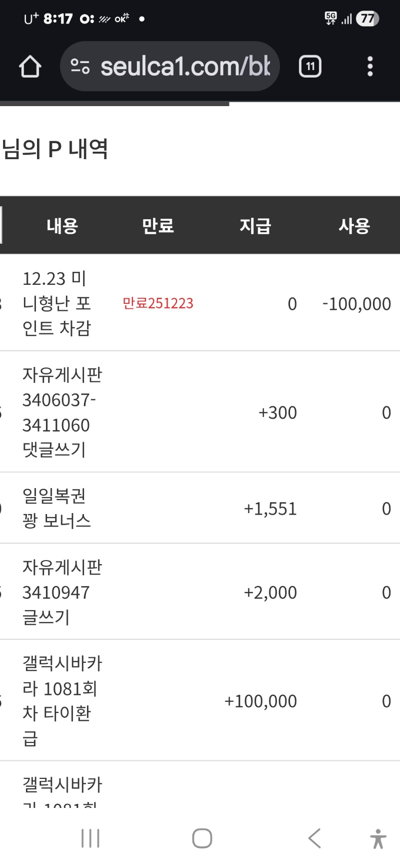Tap the red 만료251223 expiry label
The image size is (400, 868).
(x=158, y=303)
